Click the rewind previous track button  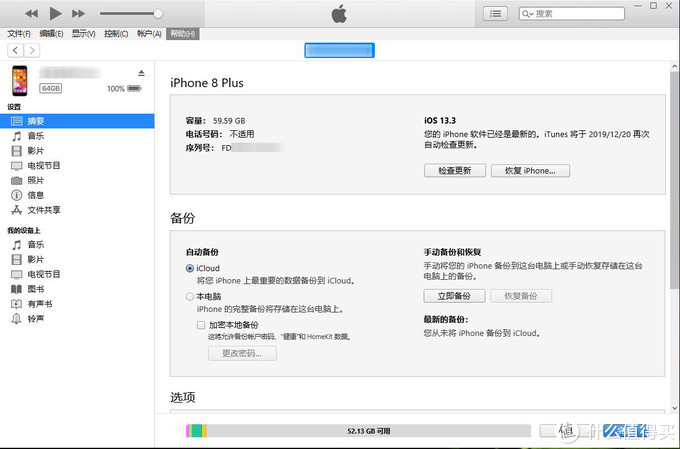click(31, 14)
